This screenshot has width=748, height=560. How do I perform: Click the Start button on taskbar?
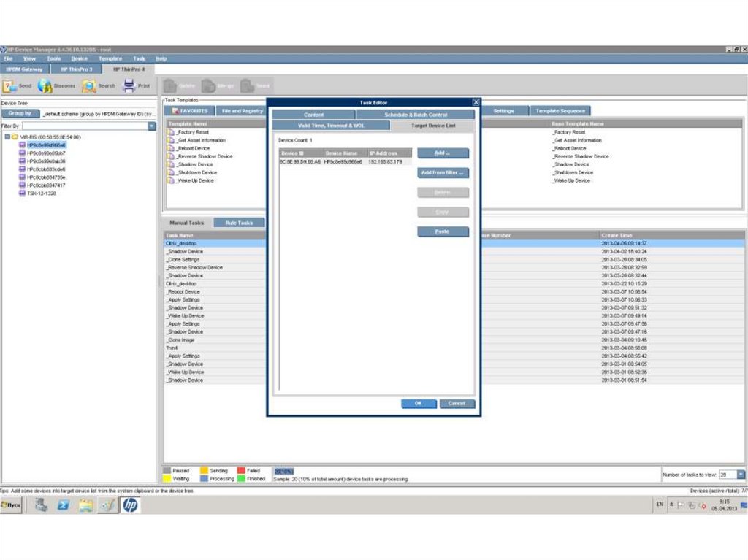tap(11, 505)
